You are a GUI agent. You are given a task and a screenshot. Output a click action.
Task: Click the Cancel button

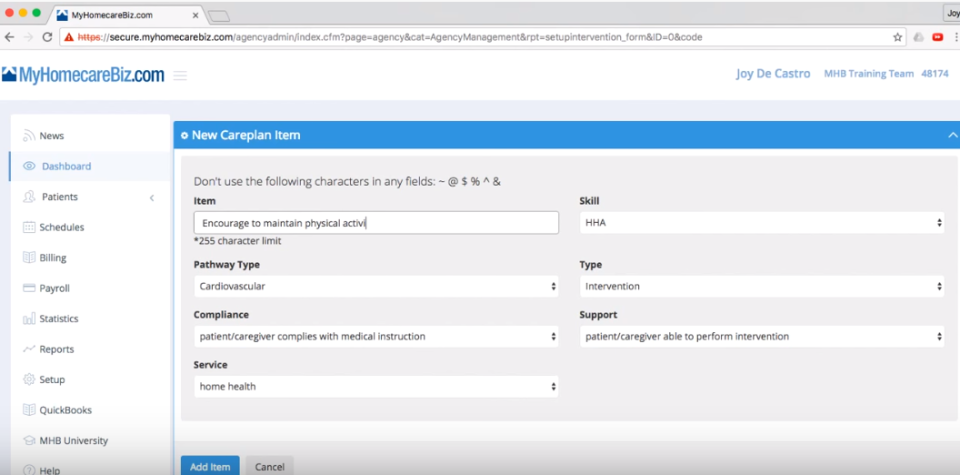(x=269, y=466)
